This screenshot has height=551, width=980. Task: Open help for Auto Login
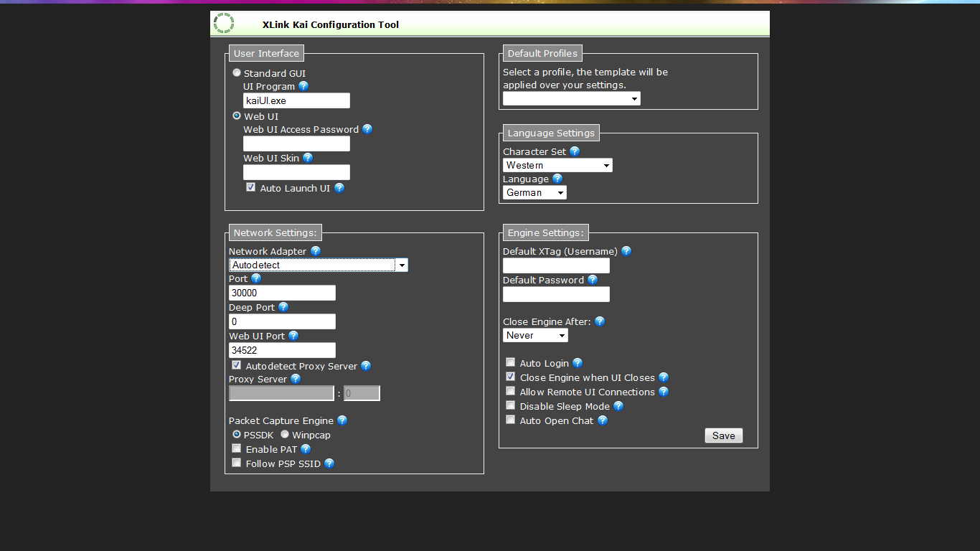[578, 363]
